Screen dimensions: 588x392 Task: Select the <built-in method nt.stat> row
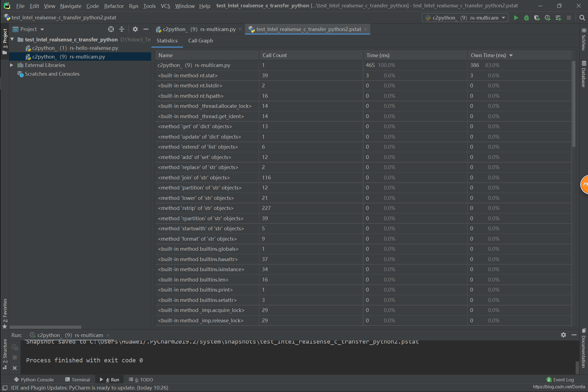(363, 75)
